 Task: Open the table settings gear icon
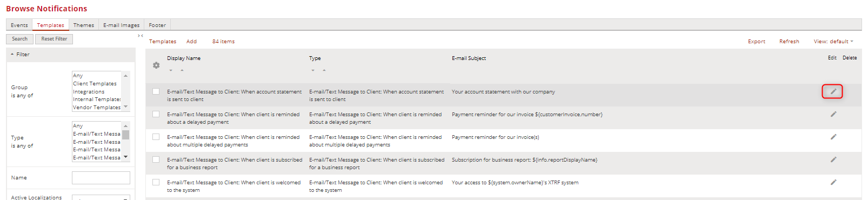pyautogui.click(x=156, y=65)
